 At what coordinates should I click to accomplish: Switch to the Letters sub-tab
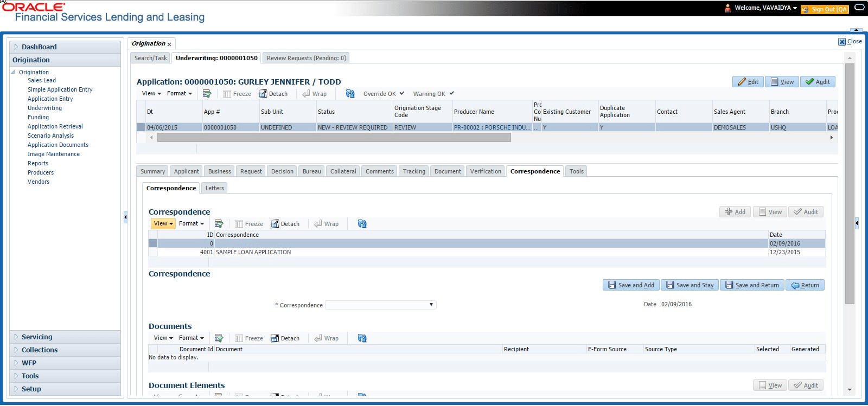point(215,188)
